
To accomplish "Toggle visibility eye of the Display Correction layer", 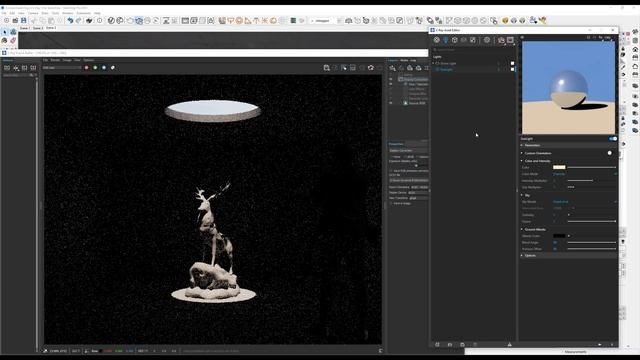I will click(391, 79).
